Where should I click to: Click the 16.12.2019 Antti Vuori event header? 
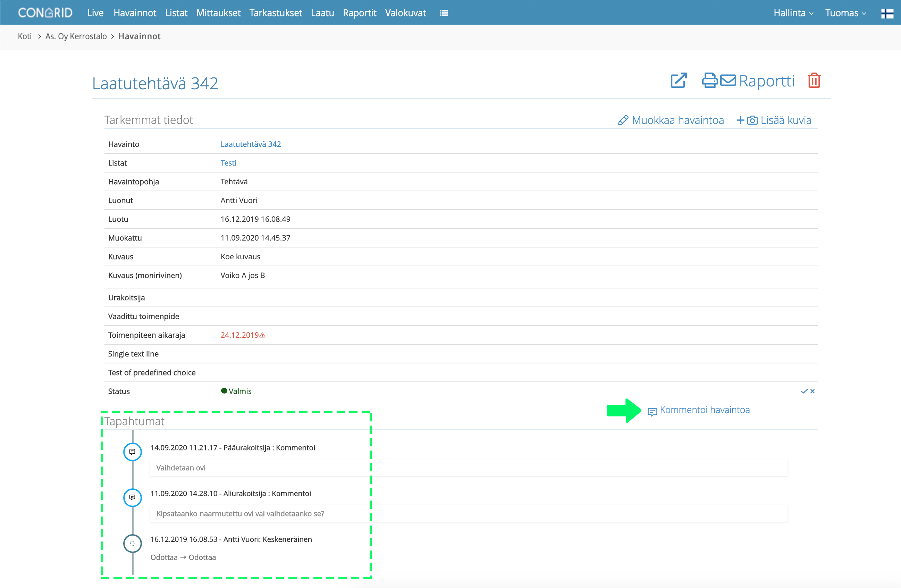tap(231, 539)
